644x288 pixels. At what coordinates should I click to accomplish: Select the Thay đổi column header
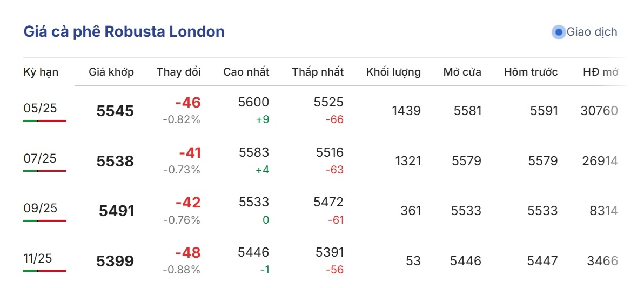click(x=179, y=72)
